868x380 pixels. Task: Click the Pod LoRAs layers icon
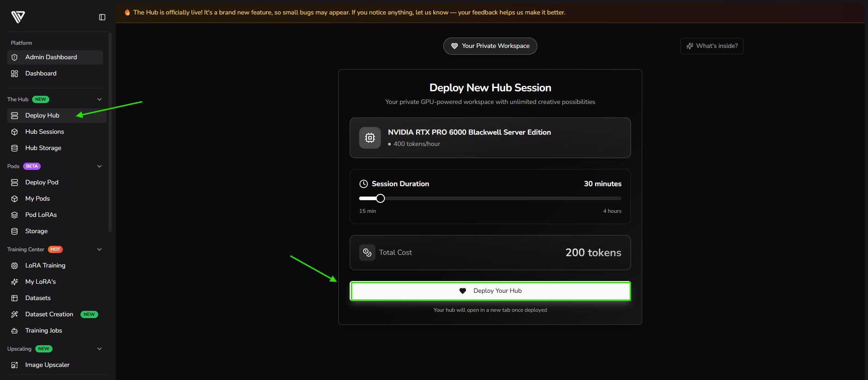point(14,215)
